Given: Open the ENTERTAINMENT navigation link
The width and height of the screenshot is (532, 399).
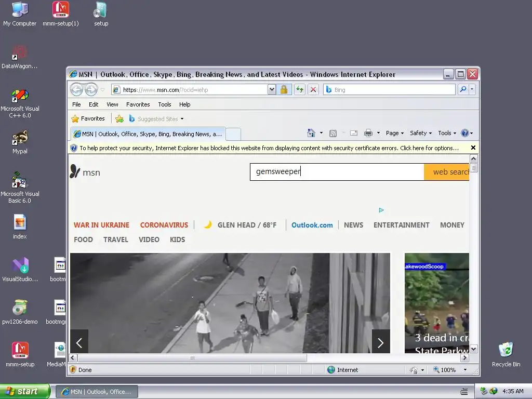Looking at the screenshot, I should (402, 225).
